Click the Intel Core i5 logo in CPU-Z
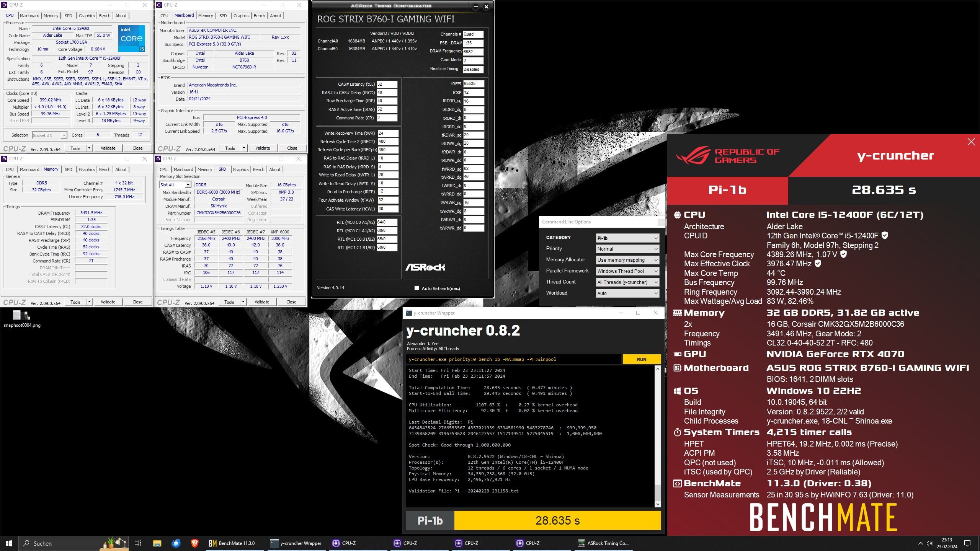This screenshot has width=980, height=551. [x=131, y=38]
